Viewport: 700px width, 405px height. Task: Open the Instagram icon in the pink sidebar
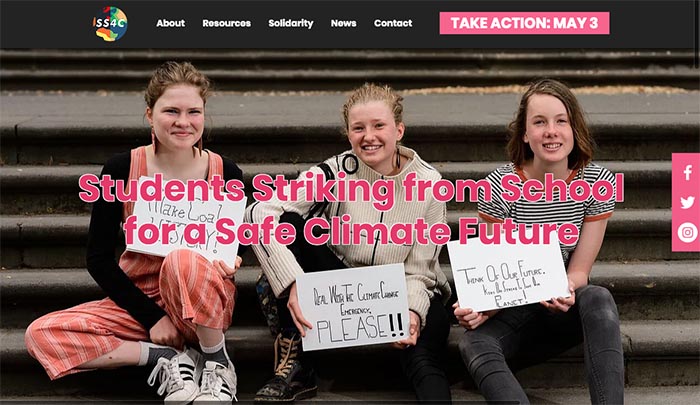click(688, 233)
